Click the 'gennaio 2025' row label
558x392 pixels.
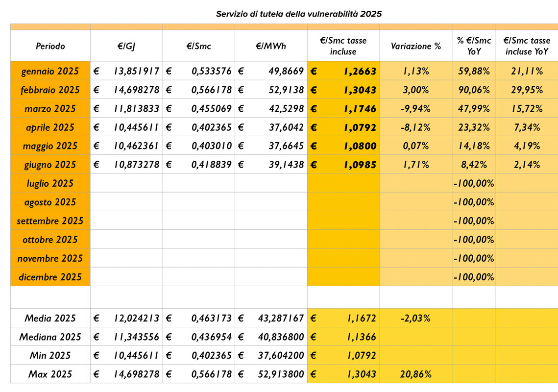click(50, 71)
